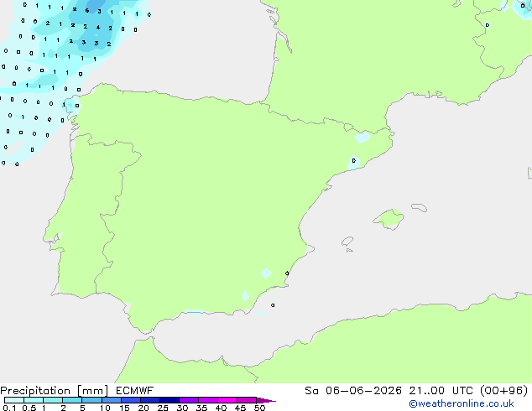Screen dimensions: 532x411
Task: Click the "35" legend scale label
Action: [201, 408]
